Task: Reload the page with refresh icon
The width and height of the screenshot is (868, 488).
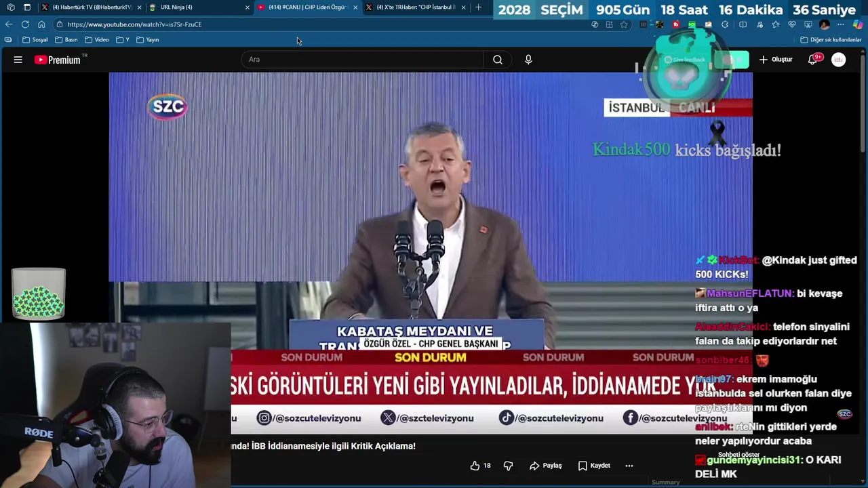Action: pyautogui.click(x=25, y=24)
